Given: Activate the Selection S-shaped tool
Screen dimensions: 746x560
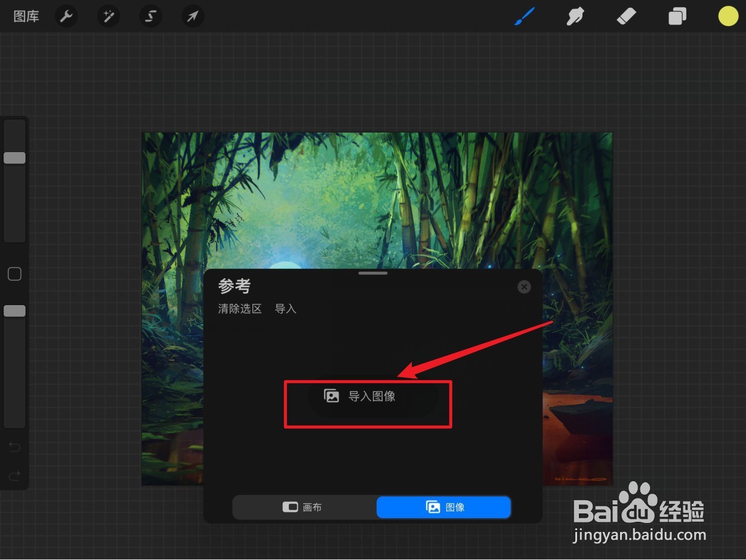Looking at the screenshot, I should [x=151, y=17].
